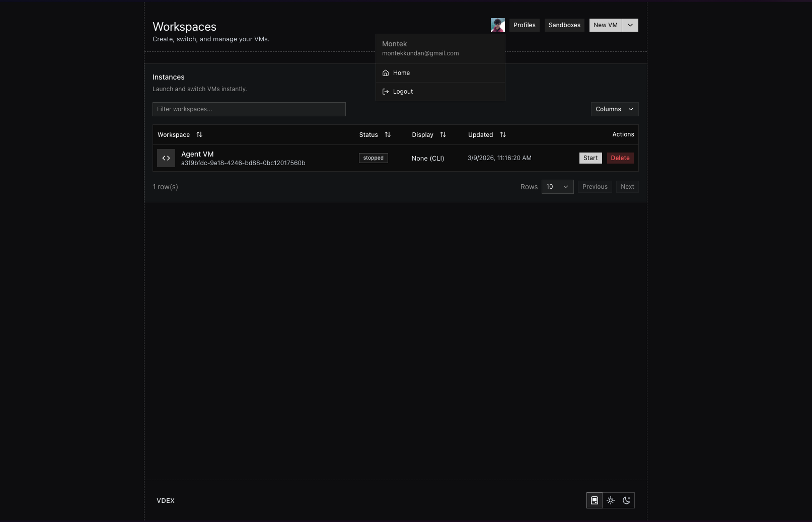Image resolution: width=812 pixels, height=522 pixels.
Task: Click the montekkundan@gmail.com email text
Action: (x=420, y=53)
